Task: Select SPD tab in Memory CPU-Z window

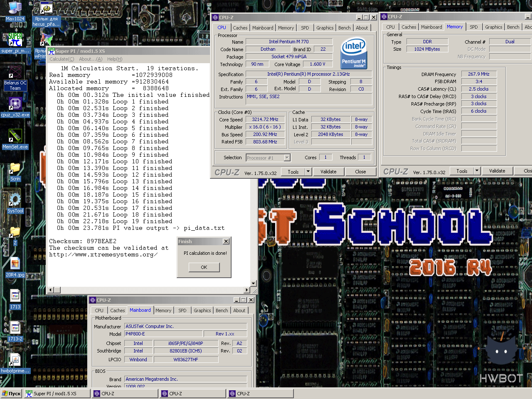Action: click(474, 27)
